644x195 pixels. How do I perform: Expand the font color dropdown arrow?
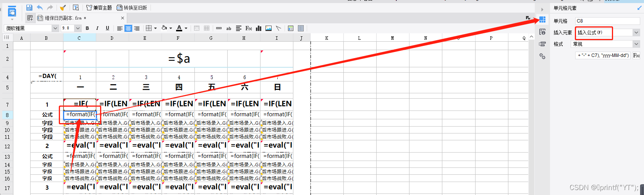click(186, 28)
